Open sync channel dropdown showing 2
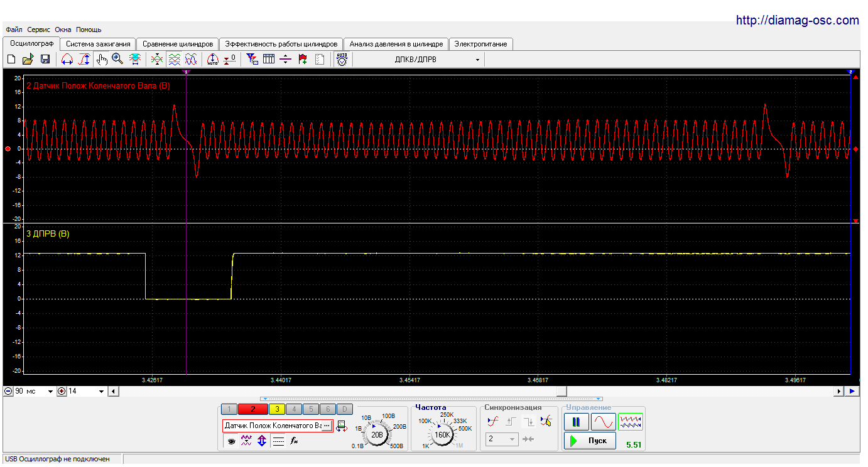 (502, 439)
